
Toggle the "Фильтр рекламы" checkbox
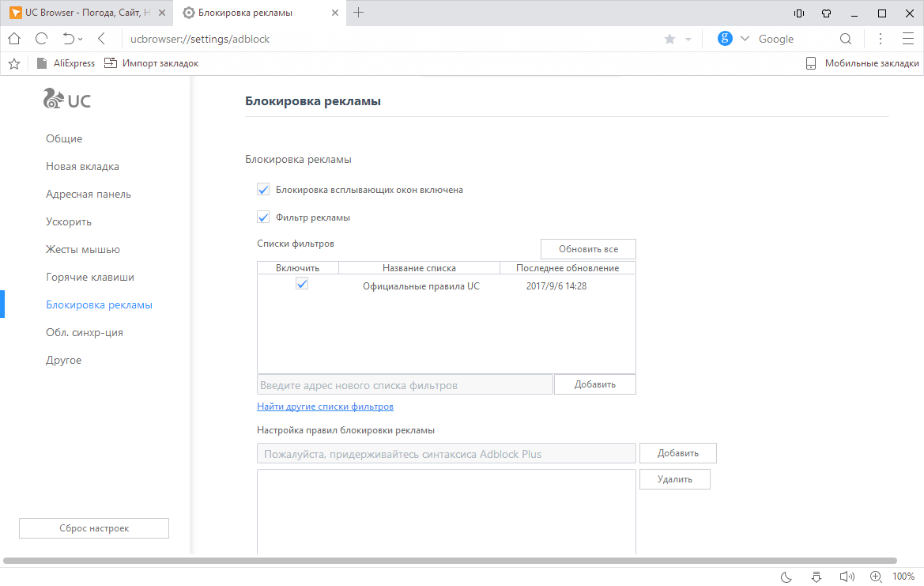pos(264,217)
